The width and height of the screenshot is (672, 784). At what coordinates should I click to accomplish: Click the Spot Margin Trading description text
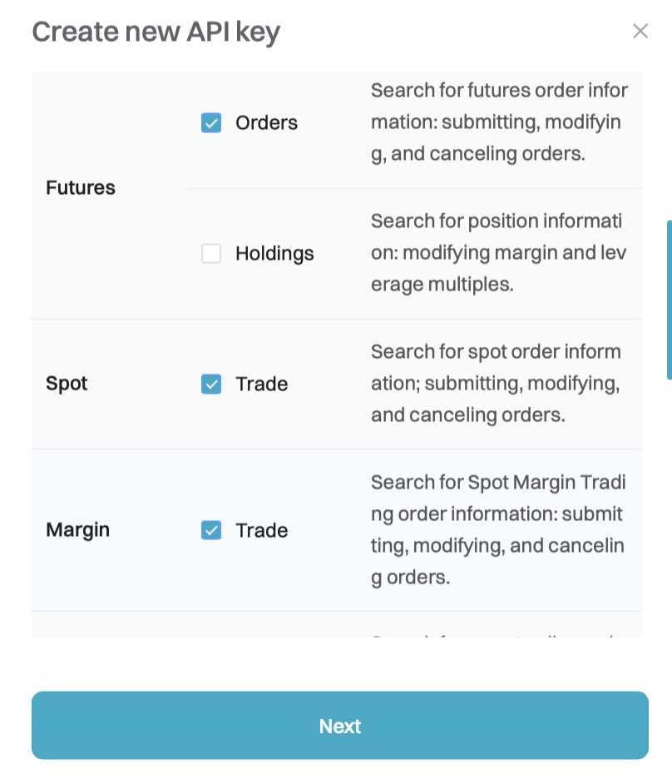pos(498,530)
